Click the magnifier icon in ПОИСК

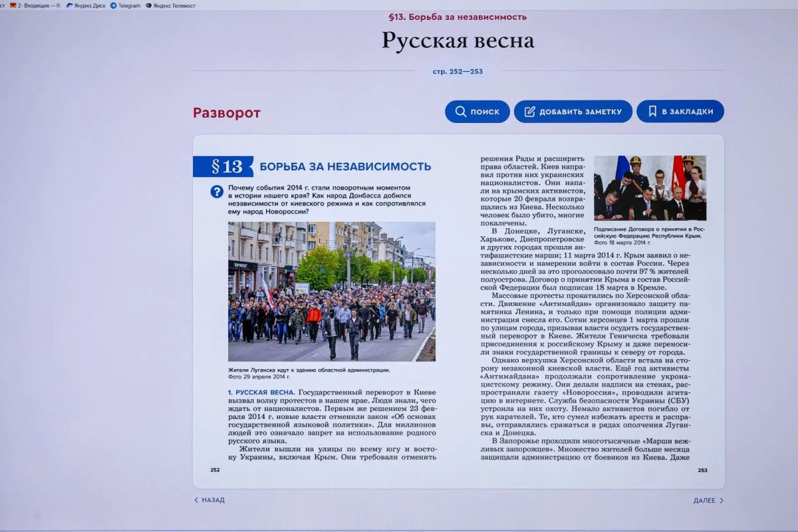(x=461, y=112)
